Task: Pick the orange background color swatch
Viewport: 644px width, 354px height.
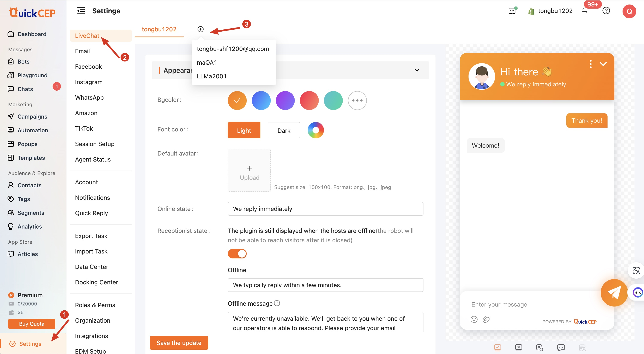Action: [237, 100]
